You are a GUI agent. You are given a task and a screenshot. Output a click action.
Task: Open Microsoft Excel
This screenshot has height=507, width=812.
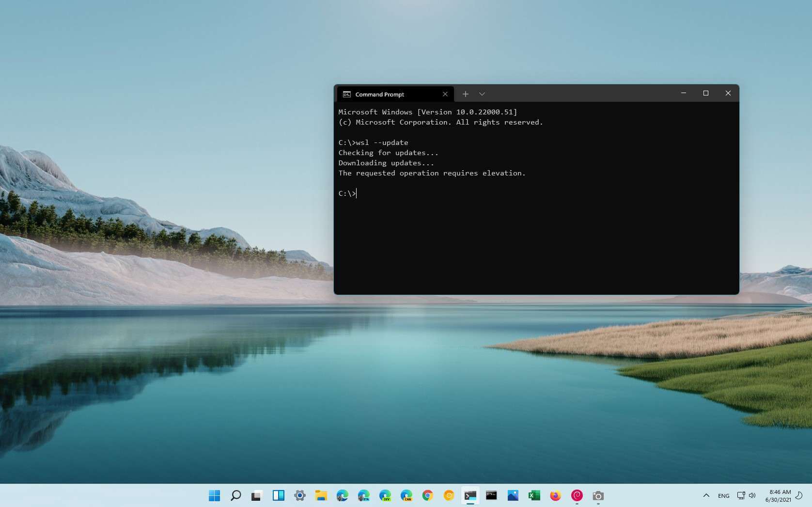pos(534,495)
